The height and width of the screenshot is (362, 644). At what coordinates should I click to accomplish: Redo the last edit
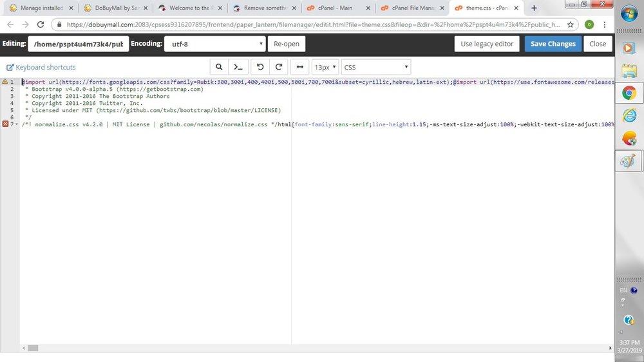tap(278, 67)
